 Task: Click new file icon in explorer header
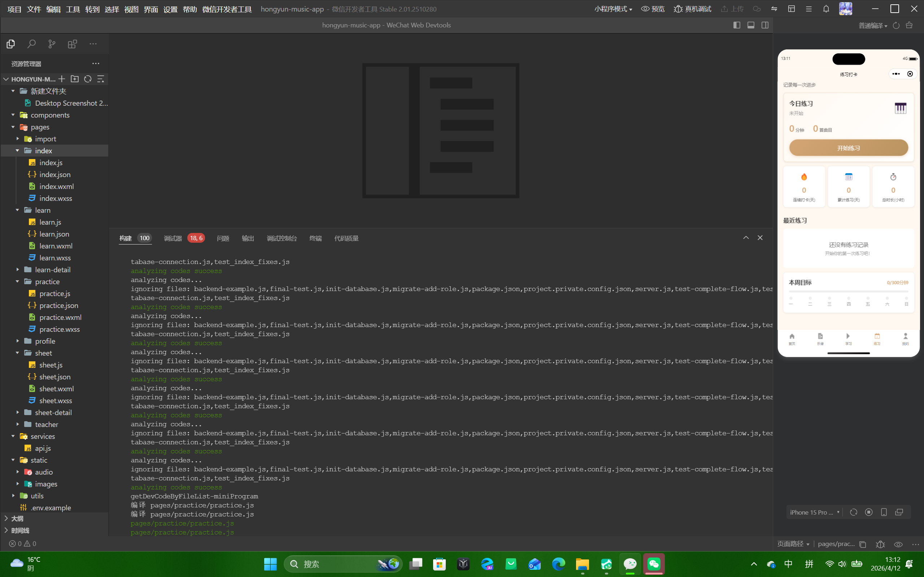(62, 79)
